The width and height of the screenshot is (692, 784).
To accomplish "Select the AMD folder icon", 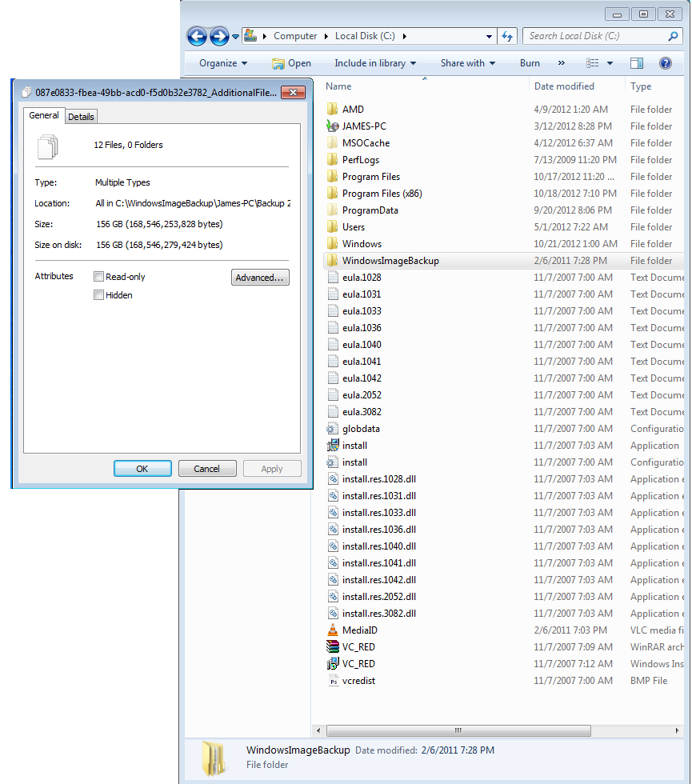I will pyautogui.click(x=333, y=109).
